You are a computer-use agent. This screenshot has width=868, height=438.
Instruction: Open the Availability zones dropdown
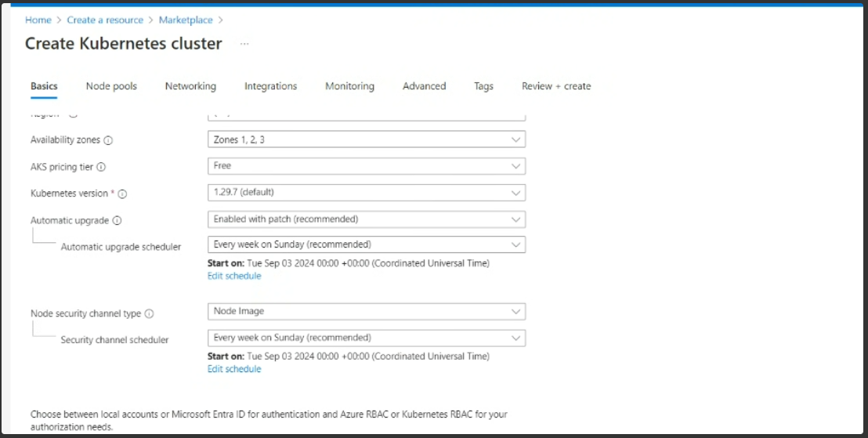366,139
